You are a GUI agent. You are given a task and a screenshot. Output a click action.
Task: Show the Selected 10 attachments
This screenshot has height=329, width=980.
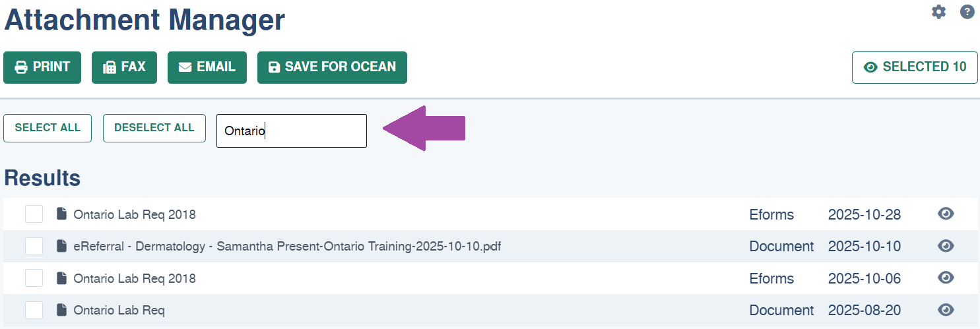tap(915, 67)
